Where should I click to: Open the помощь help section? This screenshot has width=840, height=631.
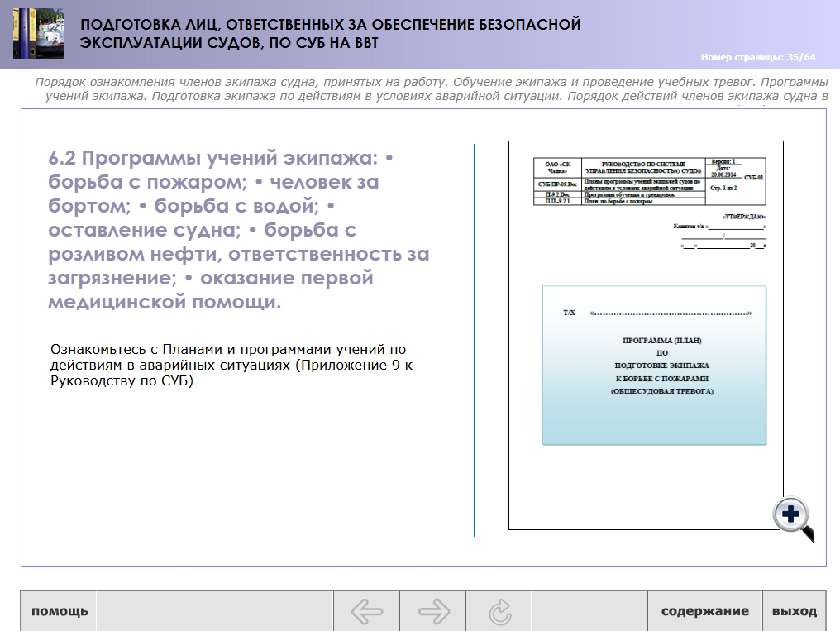pos(60,612)
